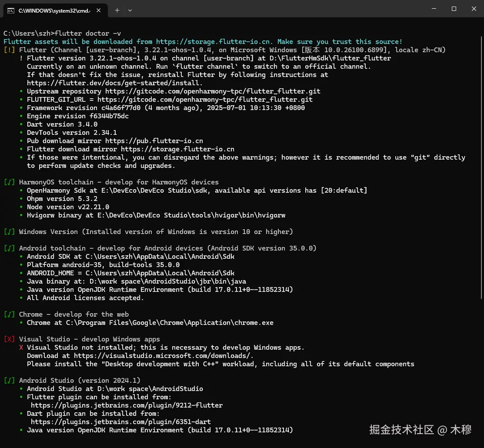Image resolution: width=484 pixels, height=448 pixels.
Task: Click 'Please install the Desktop development with C++' line
Action: (x=220, y=364)
